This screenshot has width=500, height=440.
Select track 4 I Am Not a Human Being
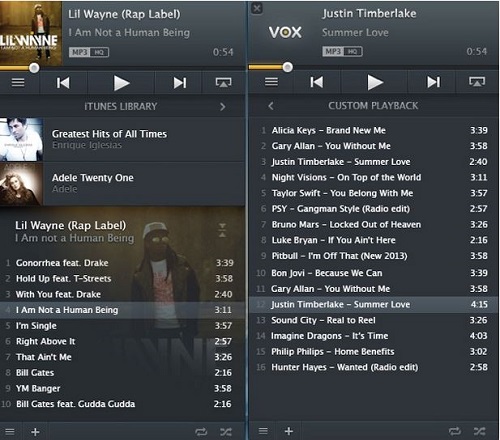click(x=122, y=310)
